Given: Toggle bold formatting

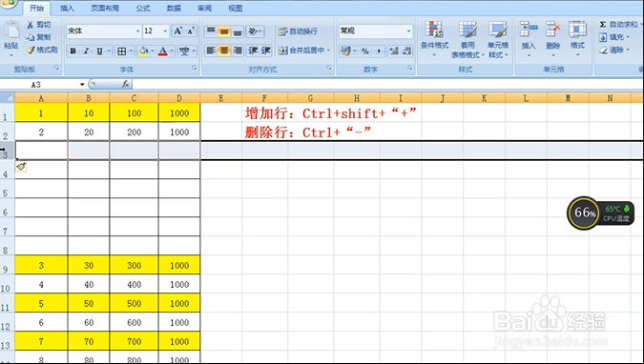Looking at the screenshot, I should click(73, 51).
